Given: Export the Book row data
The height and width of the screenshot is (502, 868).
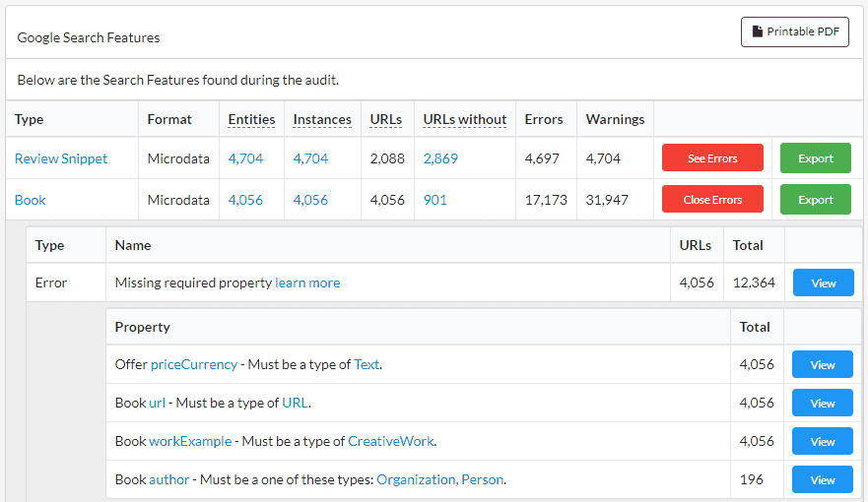Looking at the screenshot, I should 815,200.
